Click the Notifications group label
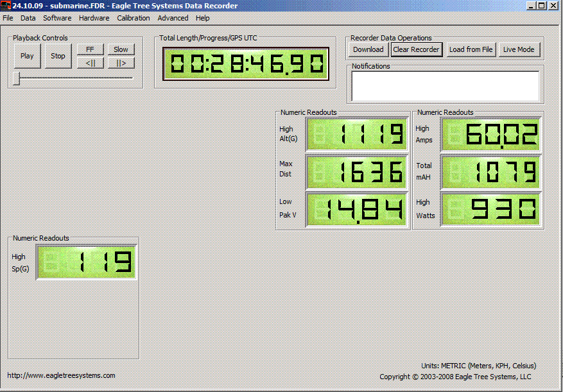This screenshot has width=563, height=392. coord(371,66)
